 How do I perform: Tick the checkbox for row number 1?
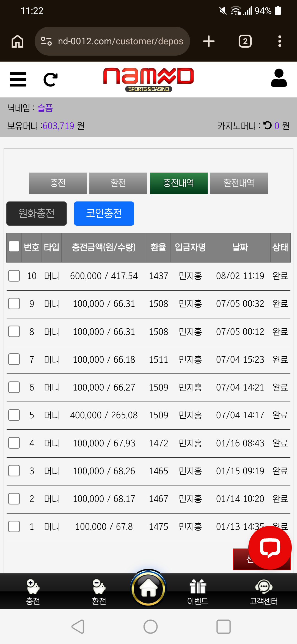pyautogui.click(x=14, y=526)
